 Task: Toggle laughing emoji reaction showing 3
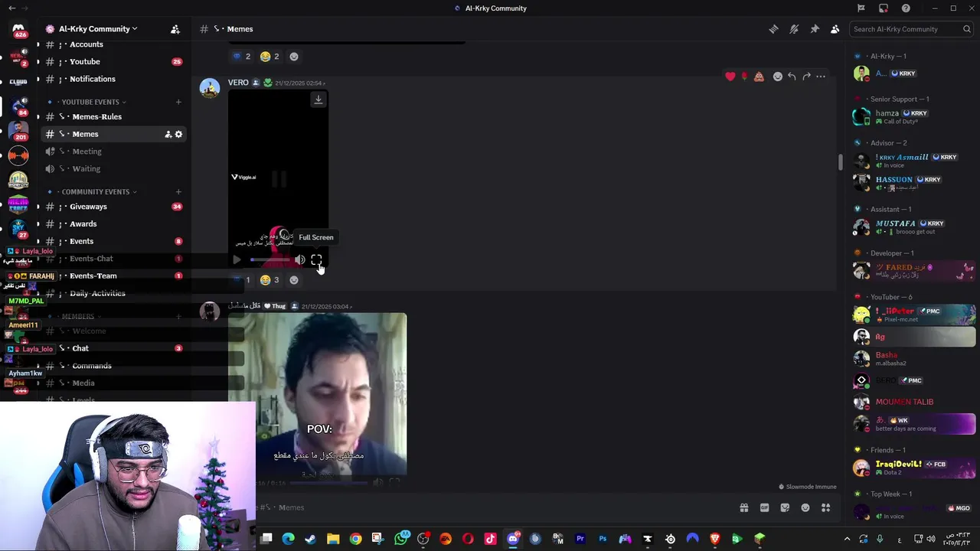tap(269, 280)
